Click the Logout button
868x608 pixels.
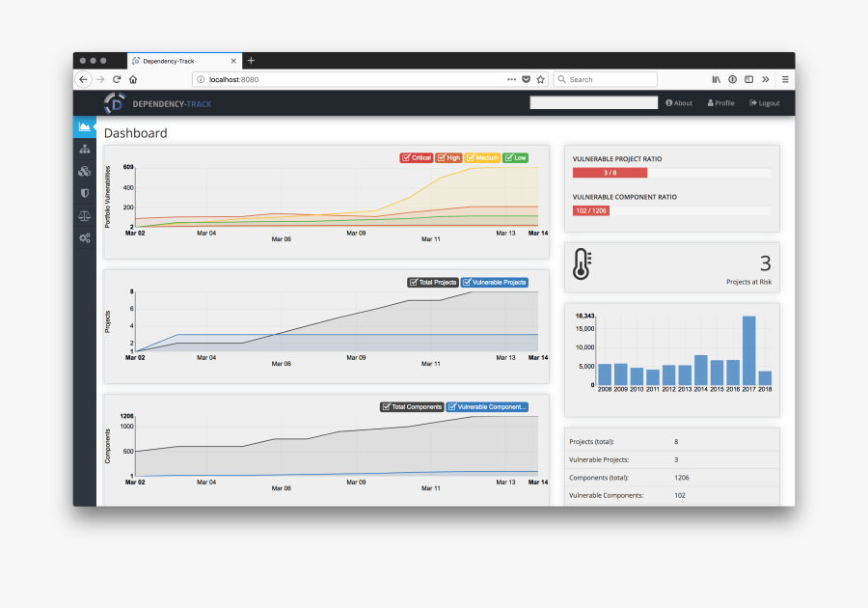pyautogui.click(x=764, y=102)
